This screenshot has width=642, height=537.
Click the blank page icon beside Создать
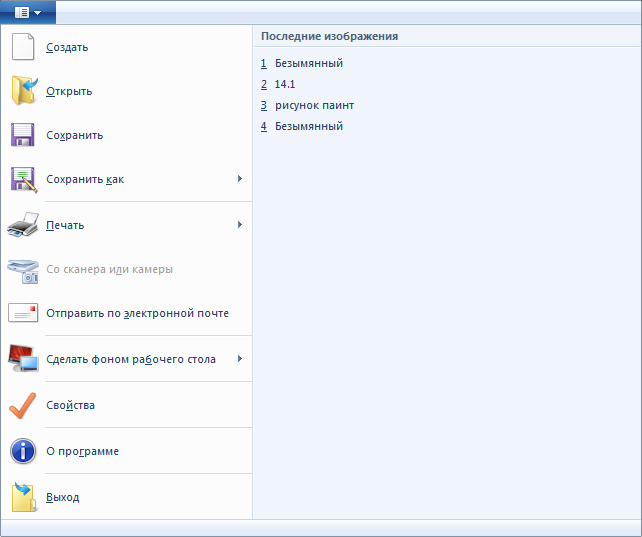click(23, 47)
